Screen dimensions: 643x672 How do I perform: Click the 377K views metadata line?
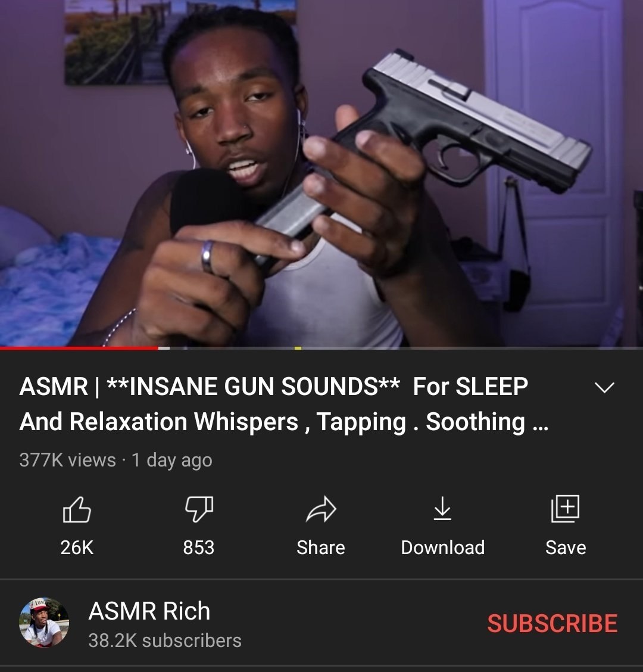pyautogui.click(x=116, y=460)
